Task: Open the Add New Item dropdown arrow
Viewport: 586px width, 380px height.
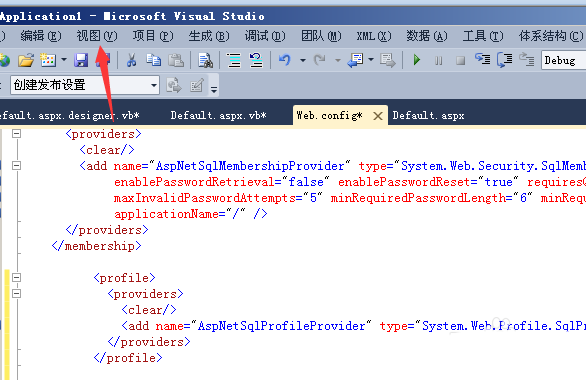Action: click(x=64, y=60)
